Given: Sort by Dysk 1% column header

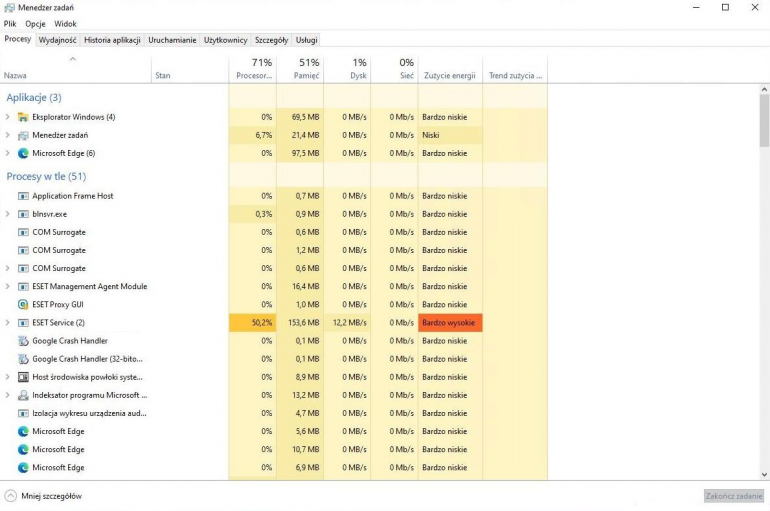Looking at the screenshot, I should pos(347,69).
